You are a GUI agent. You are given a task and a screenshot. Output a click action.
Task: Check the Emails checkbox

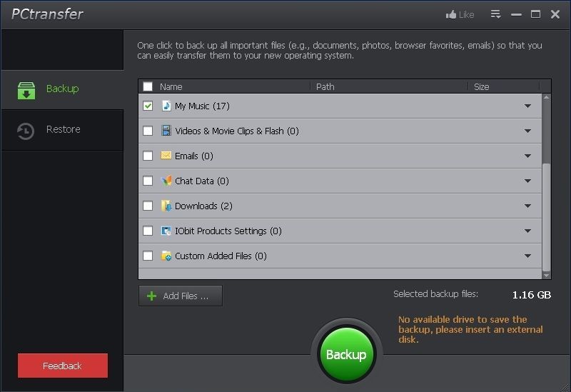click(x=148, y=156)
